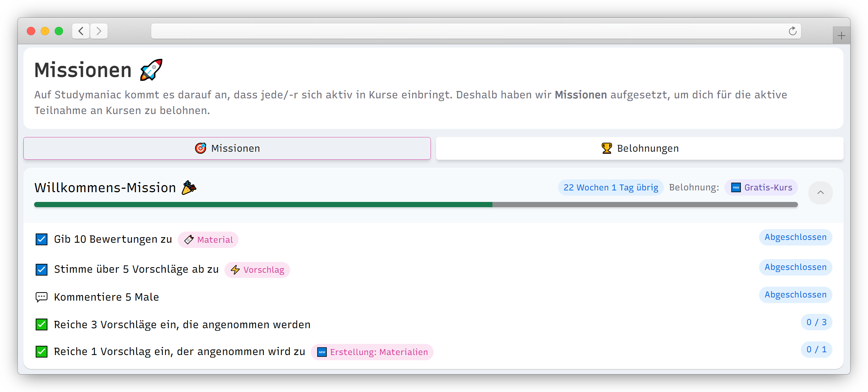Click text Reiche 3 Vorschläge ein, die angenommen werden
This screenshot has width=868, height=392.
[x=182, y=325]
